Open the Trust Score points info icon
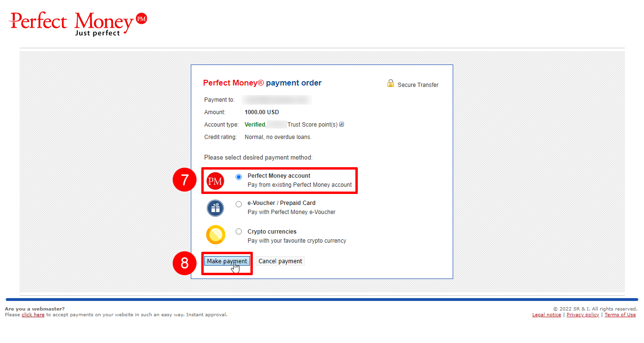This screenshot has width=644, height=343. [341, 124]
